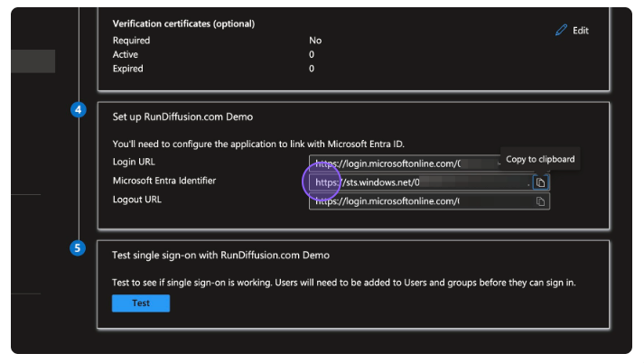The image size is (644, 363).
Task: Click the Expired certificates label
Action: [x=128, y=68]
